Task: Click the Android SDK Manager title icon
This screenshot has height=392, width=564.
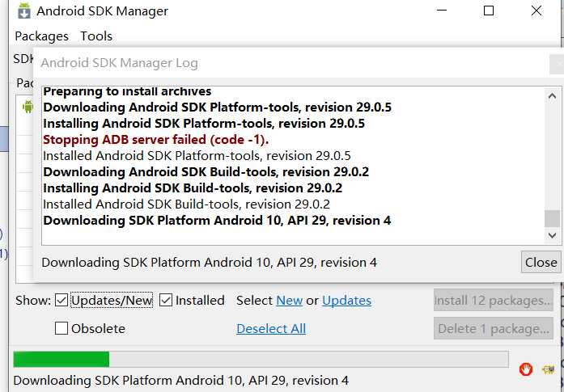Action: pyautogui.click(x=24, y=11)
